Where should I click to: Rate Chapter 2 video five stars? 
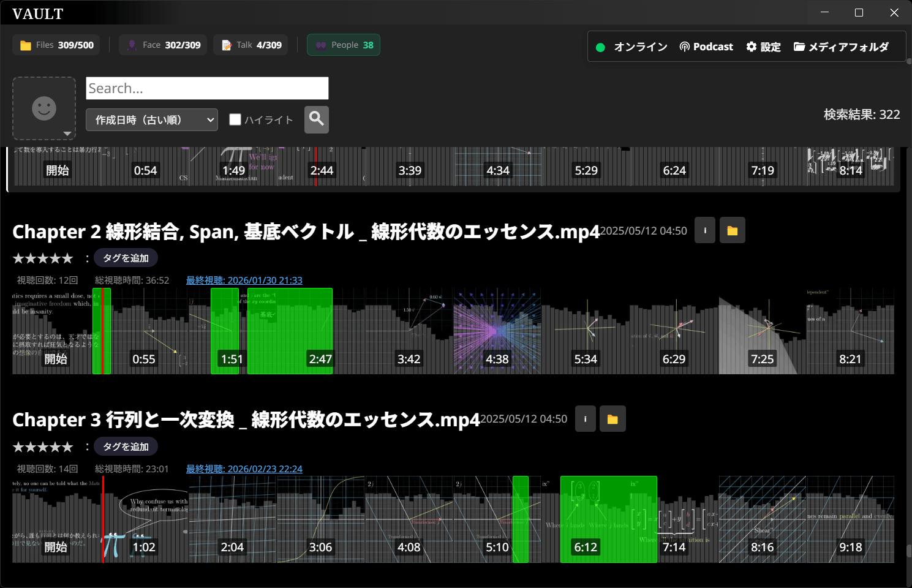pyautogui.click(x=67, y=258)
